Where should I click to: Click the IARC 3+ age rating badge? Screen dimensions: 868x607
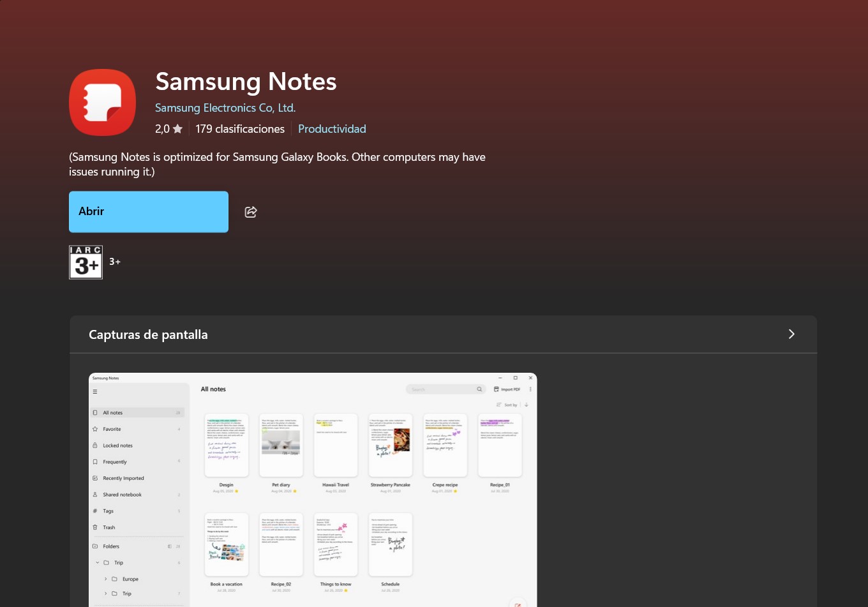[x=86, y=262]
